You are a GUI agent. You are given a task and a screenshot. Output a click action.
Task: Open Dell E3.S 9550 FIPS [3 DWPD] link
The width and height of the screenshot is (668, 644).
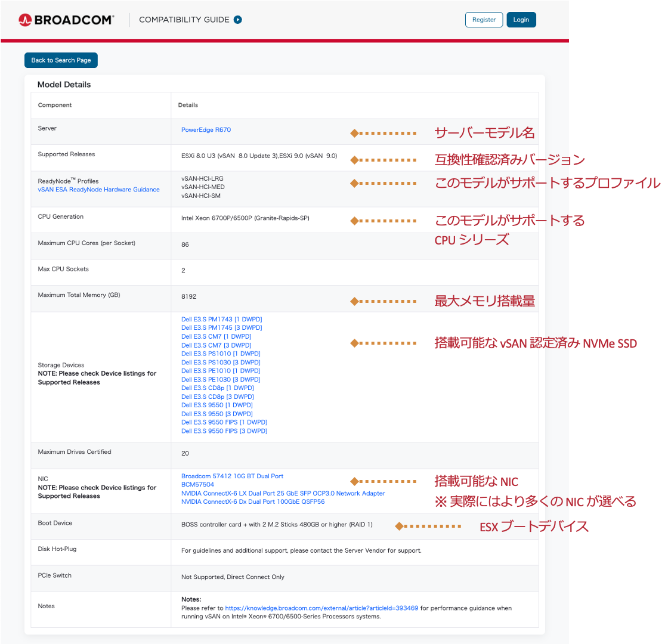pyautogui.click(x=224, y=431)
